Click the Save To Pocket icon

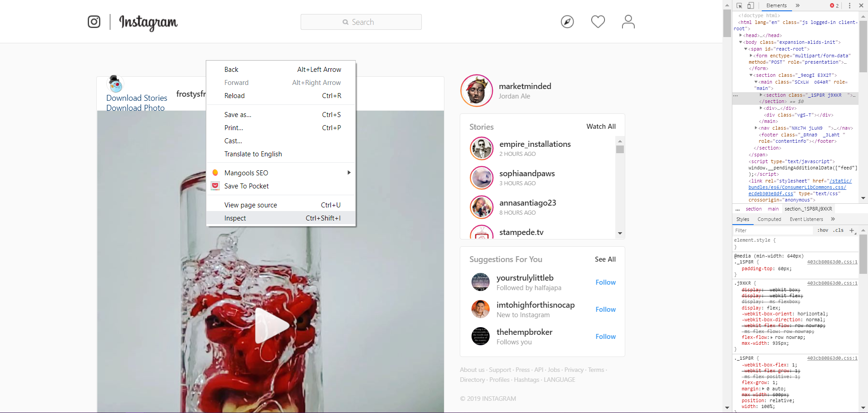[215, 186]
